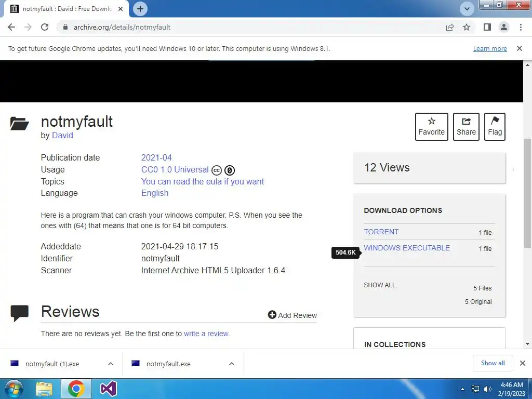Expand SHOW ALL download files
The image size is (532, 399).
380,285
